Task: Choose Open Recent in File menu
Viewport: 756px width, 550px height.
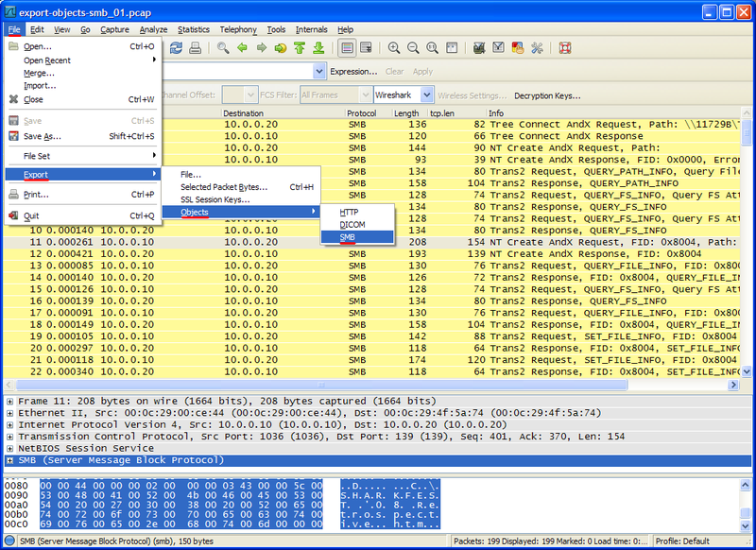Action: (x=83, y=60)
